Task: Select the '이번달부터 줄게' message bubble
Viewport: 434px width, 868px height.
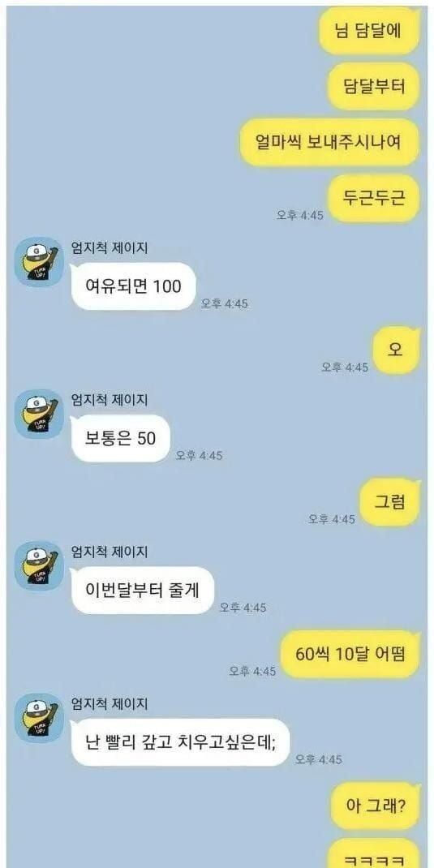Action: pos(142,590)
